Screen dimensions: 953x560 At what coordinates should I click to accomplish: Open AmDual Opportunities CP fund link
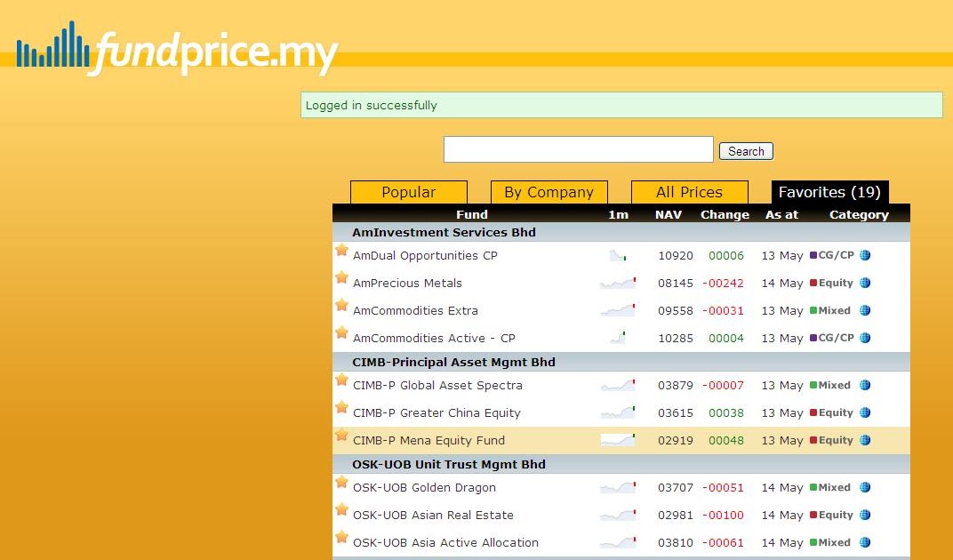pos(425,255)
